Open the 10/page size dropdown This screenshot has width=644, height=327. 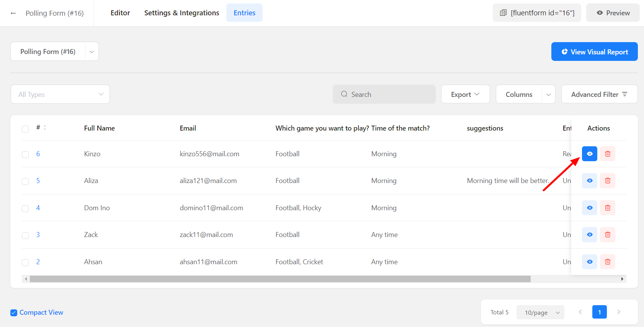(x=540, y=312)
